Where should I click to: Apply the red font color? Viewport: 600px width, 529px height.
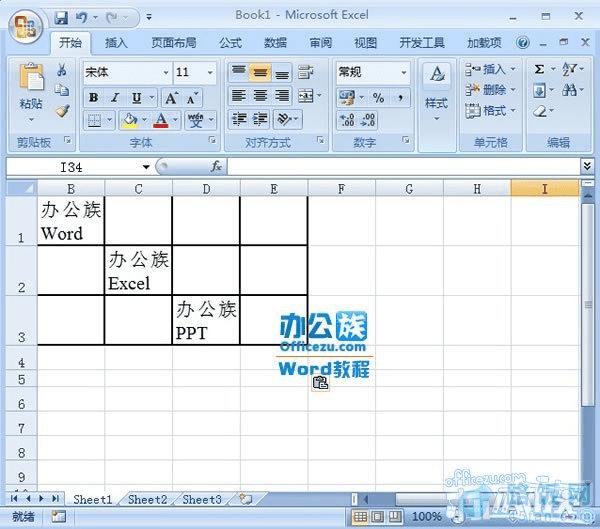[161, 121]
